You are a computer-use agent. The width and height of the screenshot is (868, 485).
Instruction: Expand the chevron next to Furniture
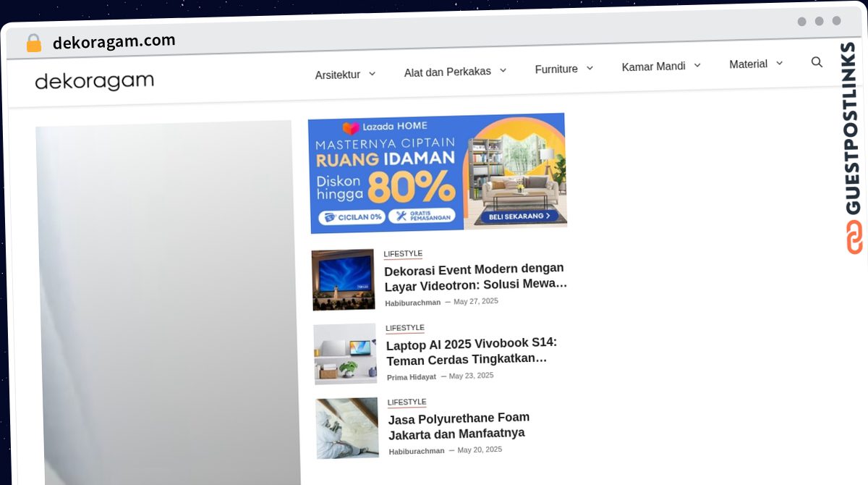click(x=590, y=68)
